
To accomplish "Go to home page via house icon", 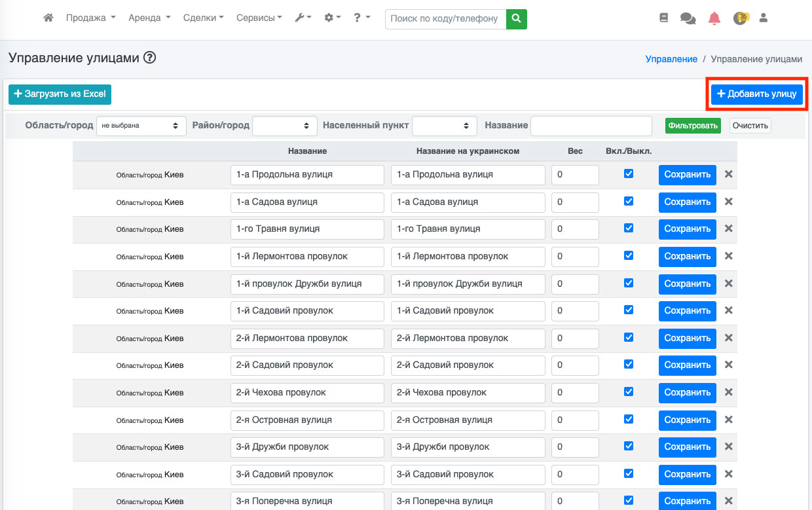I will point(48,18).
